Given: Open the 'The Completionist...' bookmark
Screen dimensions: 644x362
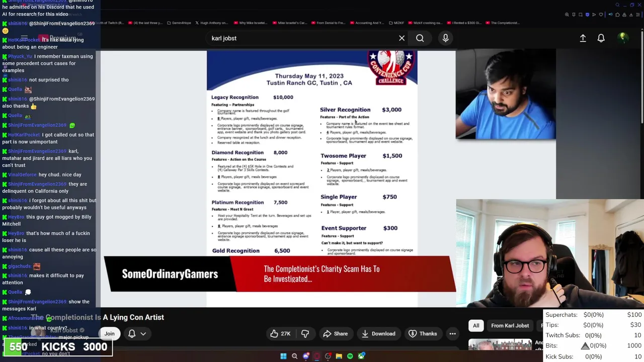Looking at the screenshot, I should pyautogui.click(x=502, y=23).
